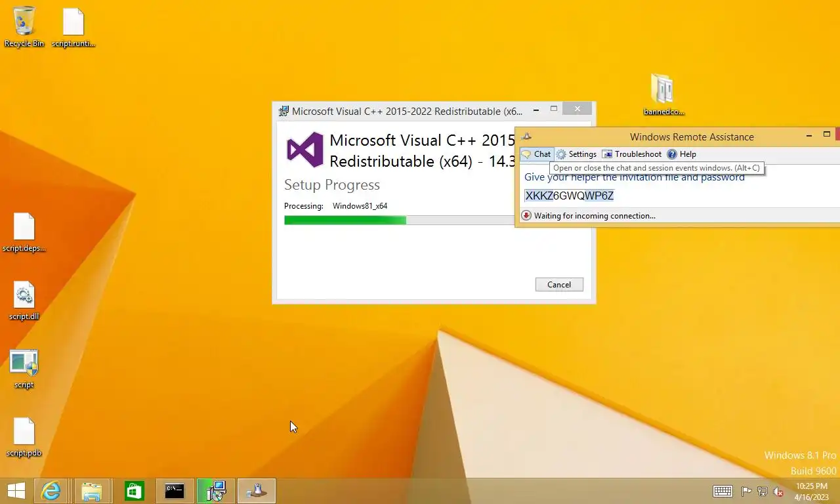The width and height of the screenshot is (840, 504).
Task: Click 'Waiting for incoming connection...' status text
Action: pyautogui.click(x=595, y=215)
